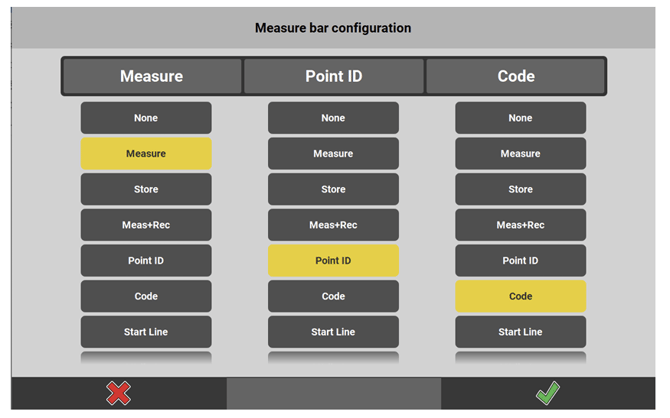Select the Point ID column header tab
The width and height of the screenshot is (670, 418).
[334, 76]
